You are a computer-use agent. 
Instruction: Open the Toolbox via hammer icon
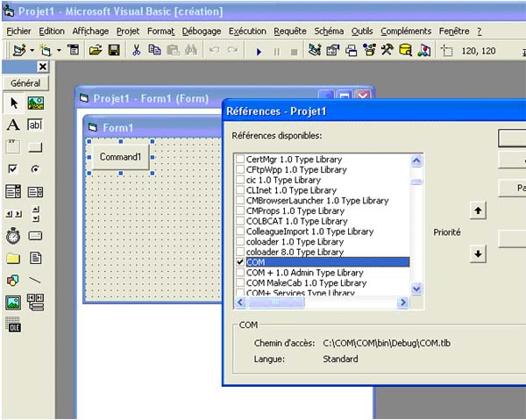[x=387, y=51]
